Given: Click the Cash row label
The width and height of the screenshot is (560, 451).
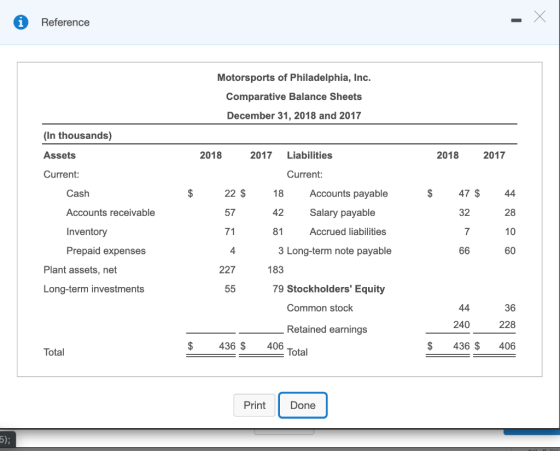Looking at the screenshot, I should tap(78, 194).
